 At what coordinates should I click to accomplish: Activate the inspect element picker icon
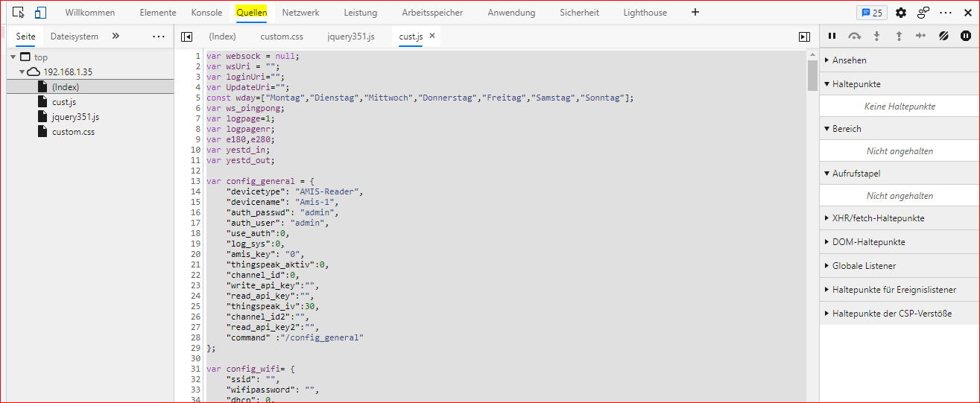19,13
